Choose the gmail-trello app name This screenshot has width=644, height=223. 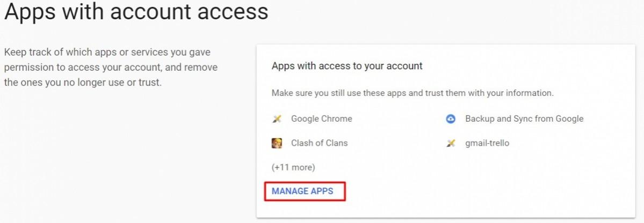pos(487,143)
